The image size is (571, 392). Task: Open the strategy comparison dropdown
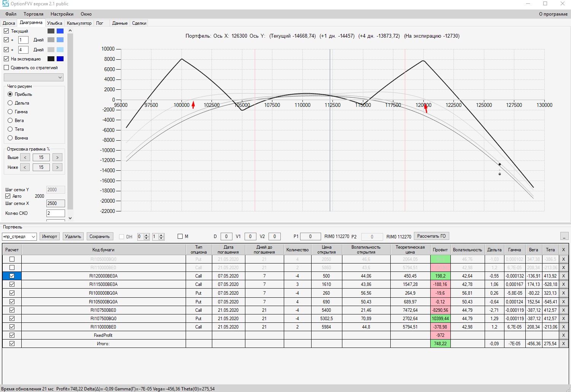33,78
